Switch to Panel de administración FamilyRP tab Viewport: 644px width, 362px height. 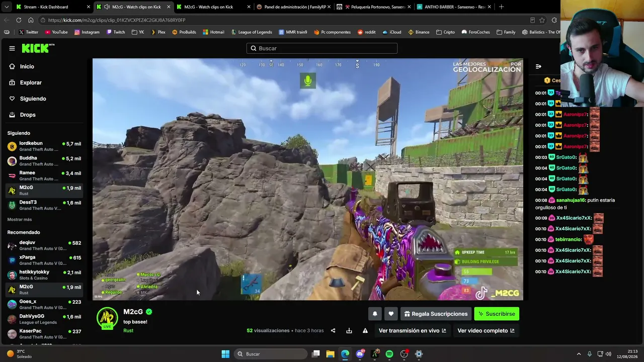click(x=293, y=7)
